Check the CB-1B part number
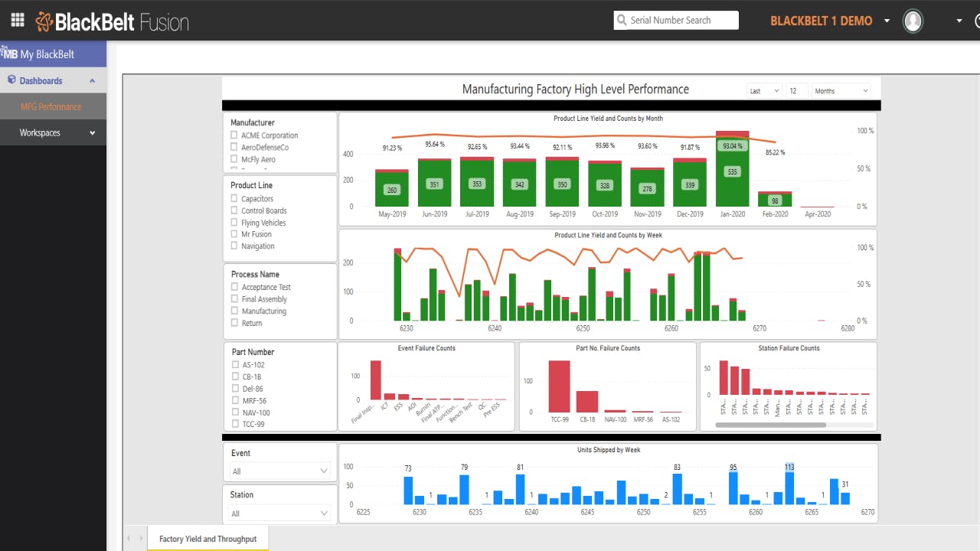This screenshot has height=551, width=980. tap(236, 377)
